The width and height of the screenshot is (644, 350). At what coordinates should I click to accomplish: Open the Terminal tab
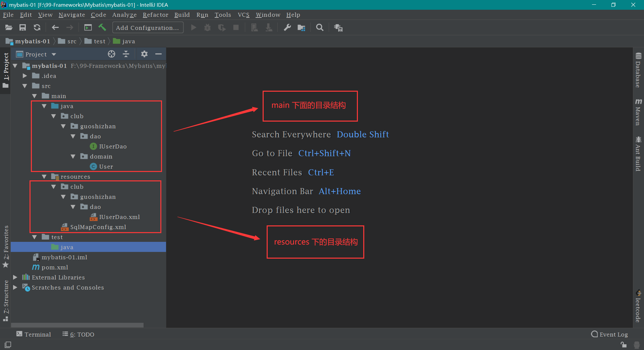pos(34,334)
